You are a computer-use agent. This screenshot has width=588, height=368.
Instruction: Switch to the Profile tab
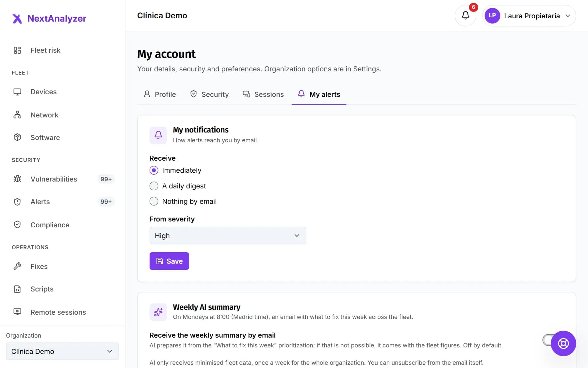click(x=160, y=94)
